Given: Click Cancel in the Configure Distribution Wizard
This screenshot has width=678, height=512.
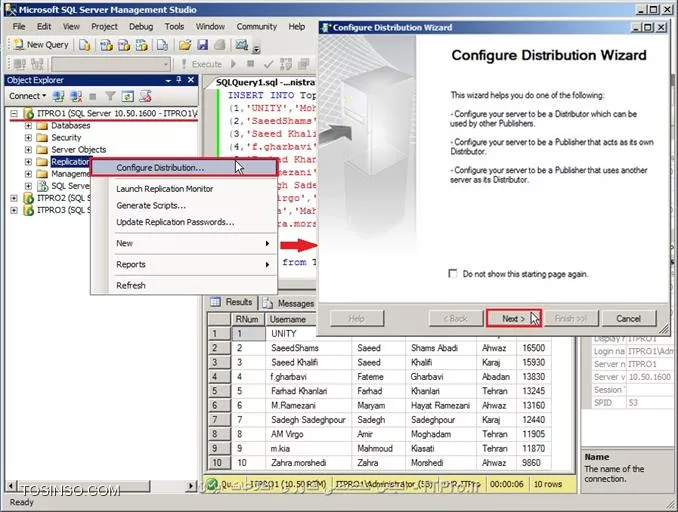Looking at the screenshot, I should pyautogui.click(x=629, y=319).
